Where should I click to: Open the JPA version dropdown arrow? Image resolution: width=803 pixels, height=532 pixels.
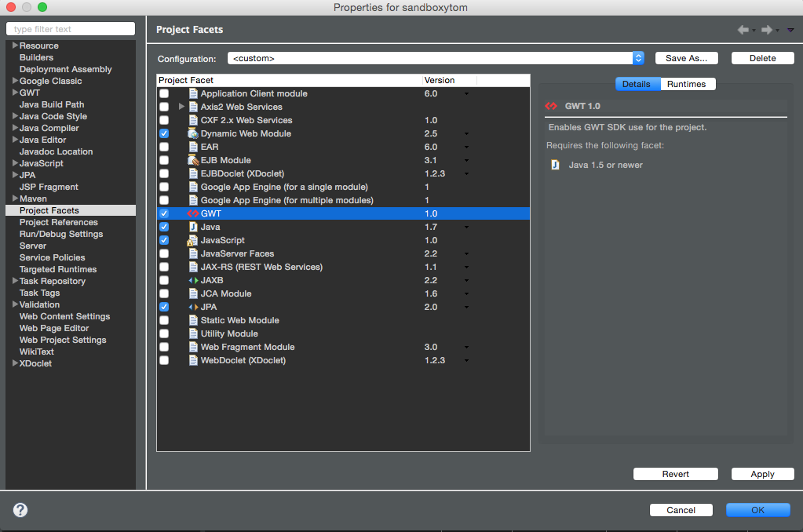pyautogui.click(x=466, y=308)
